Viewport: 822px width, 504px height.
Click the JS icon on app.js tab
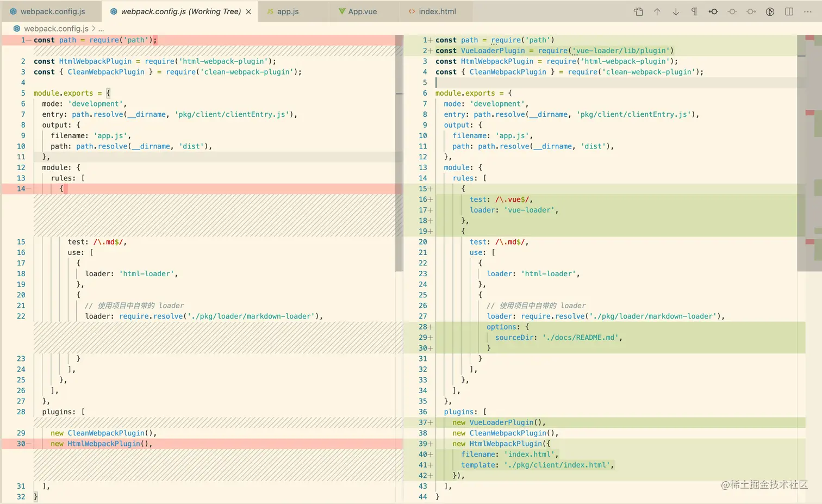coord(270,11)
